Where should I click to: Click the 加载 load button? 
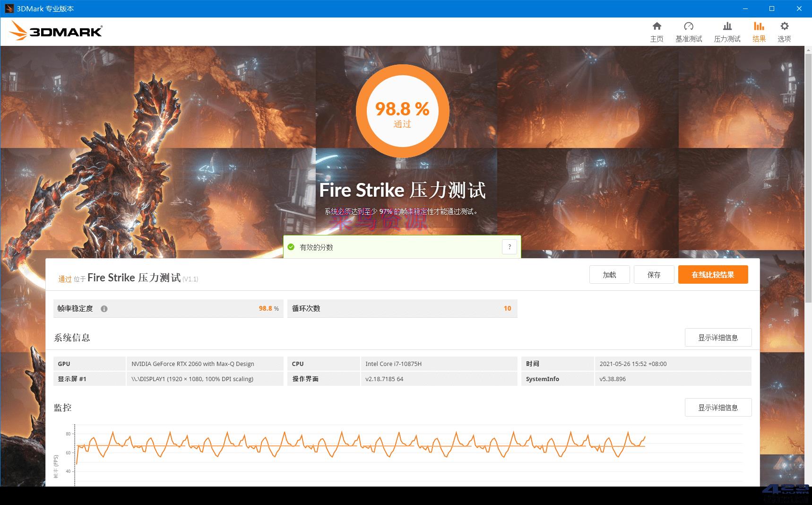click(609, 274)
